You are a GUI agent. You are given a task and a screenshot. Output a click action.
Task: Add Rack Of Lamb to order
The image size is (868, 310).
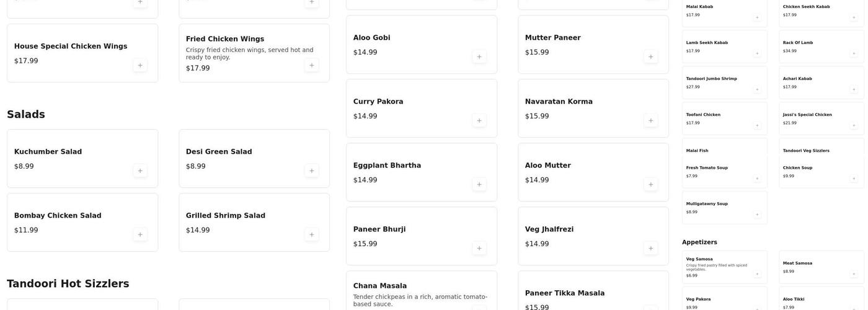853,53
